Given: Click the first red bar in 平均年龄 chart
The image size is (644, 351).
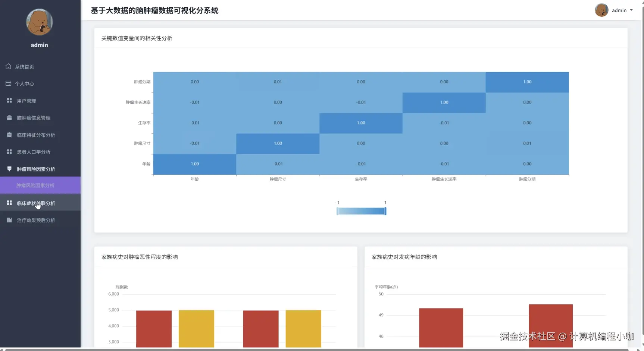Looking at the screenshot, I should click(x=441, y=328).
